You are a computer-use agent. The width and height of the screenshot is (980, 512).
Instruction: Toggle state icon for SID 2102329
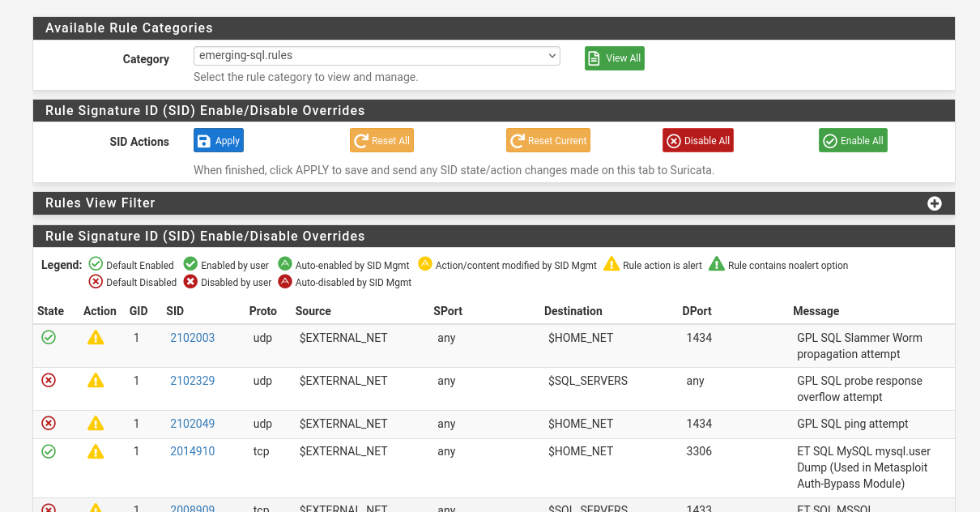49,380
